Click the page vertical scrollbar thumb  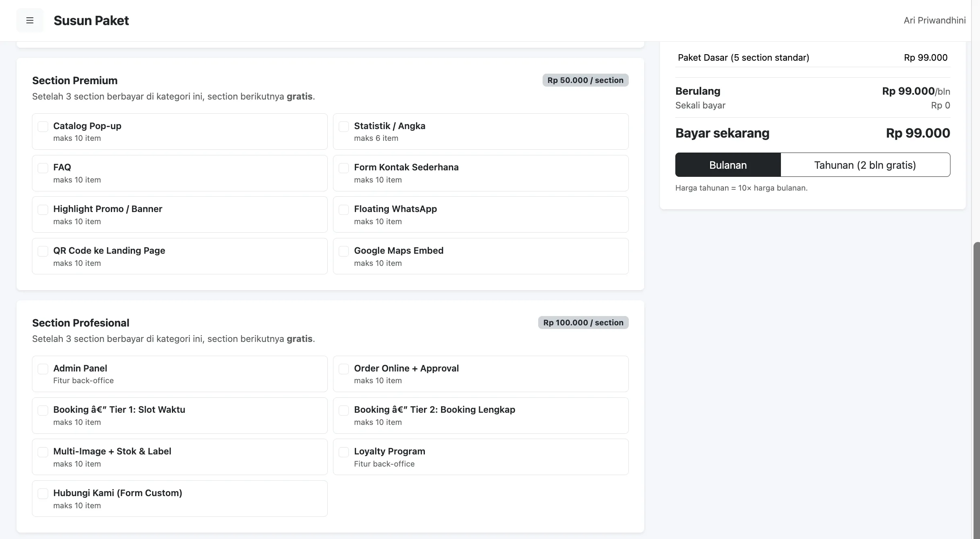pos(976,390)
